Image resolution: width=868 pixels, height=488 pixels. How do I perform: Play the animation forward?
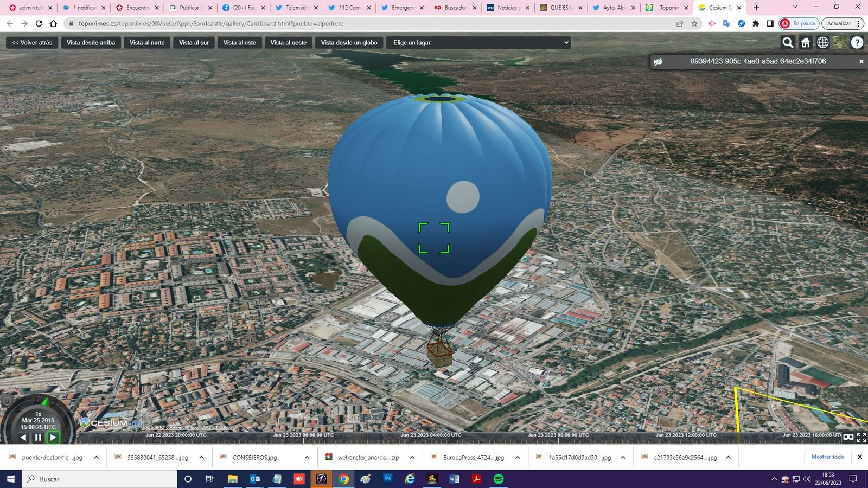[x=53, y=437]
